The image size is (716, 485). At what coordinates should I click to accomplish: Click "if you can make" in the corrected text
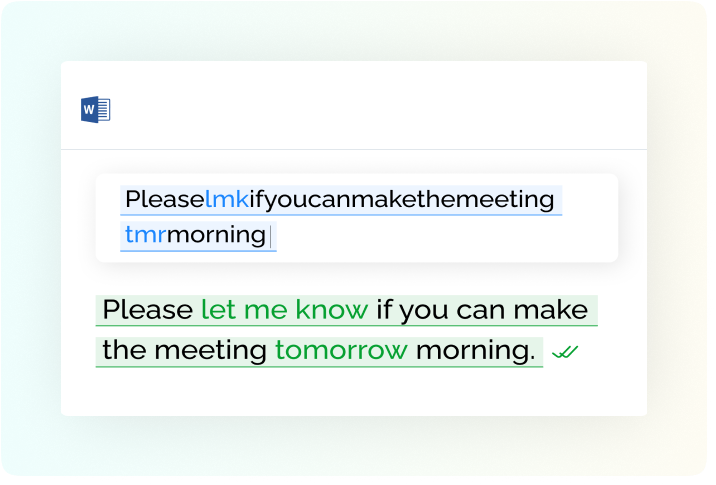[482, 311]
